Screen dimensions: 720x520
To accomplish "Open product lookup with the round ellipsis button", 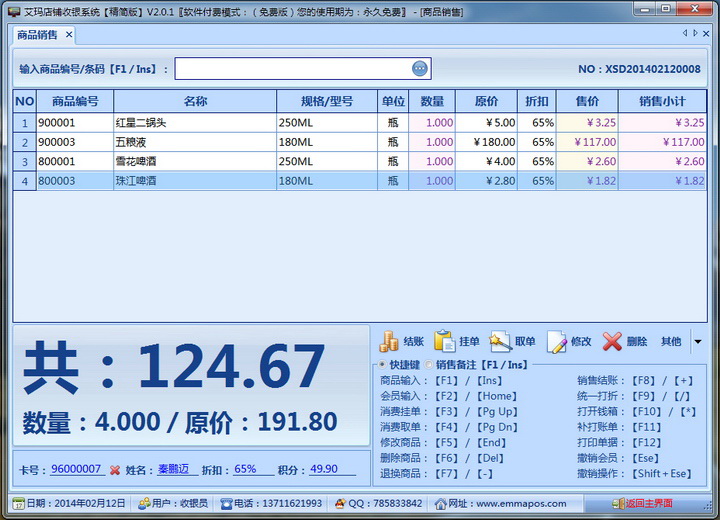I will pos(419,69).
